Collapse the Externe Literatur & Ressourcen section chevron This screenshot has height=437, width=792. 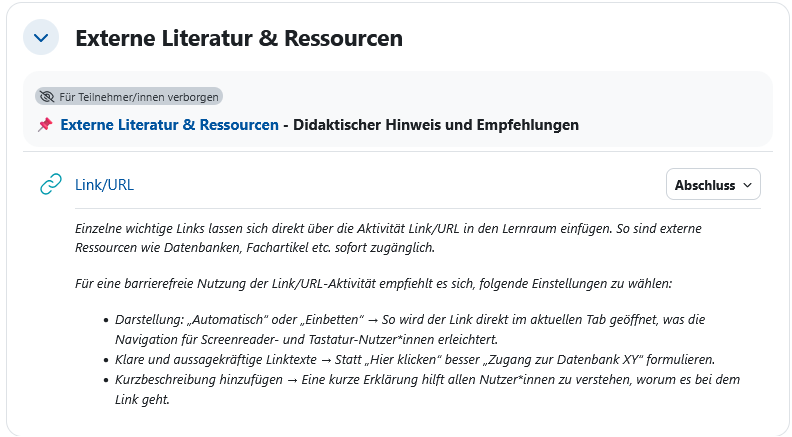(41, 39)
